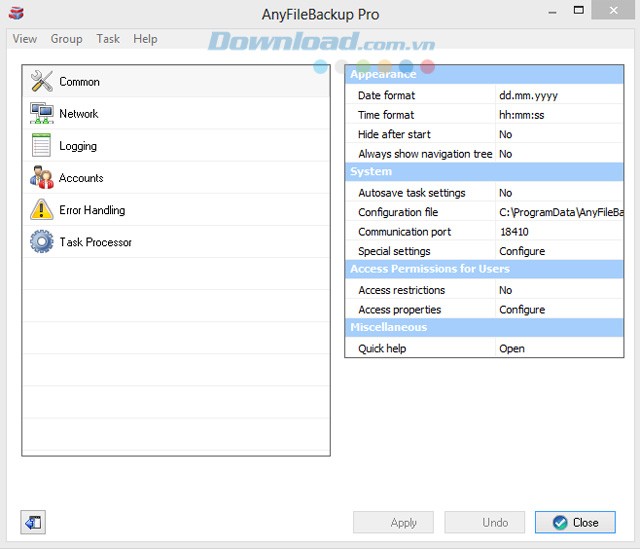The height and width of the screenshot is (549, 640).
Task: Click the Logging notepad icon
Action: [41, 145]
